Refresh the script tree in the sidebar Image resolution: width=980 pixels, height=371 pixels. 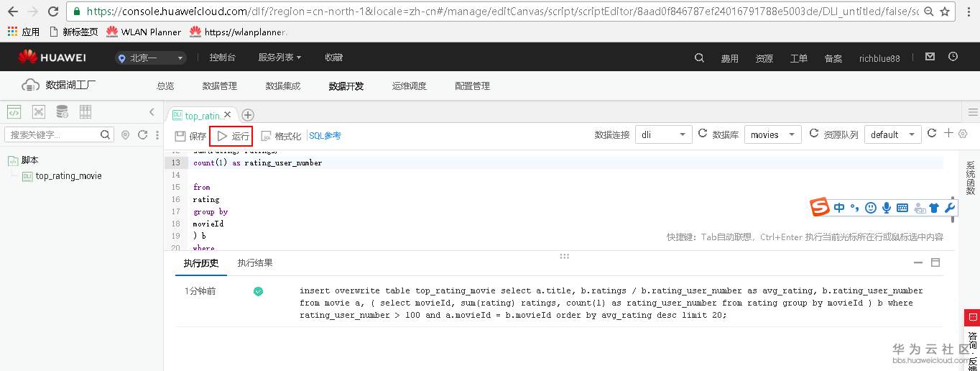click(142, 134)
